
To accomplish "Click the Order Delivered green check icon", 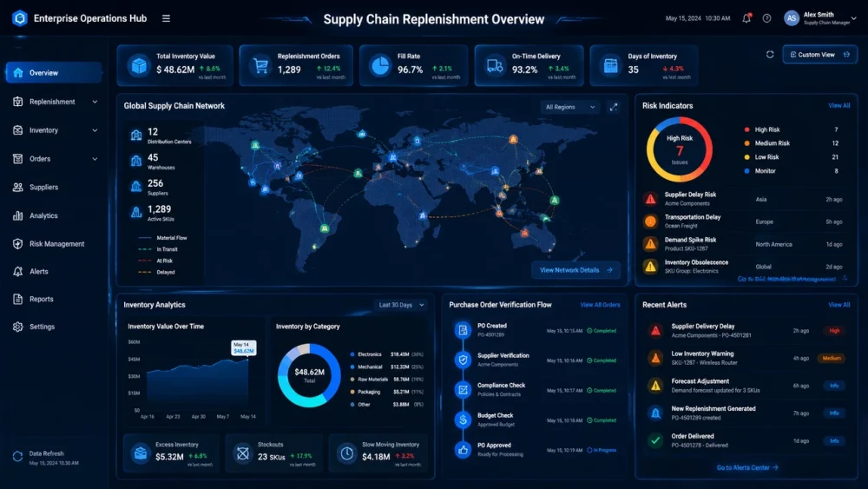I will click(655, 441).
